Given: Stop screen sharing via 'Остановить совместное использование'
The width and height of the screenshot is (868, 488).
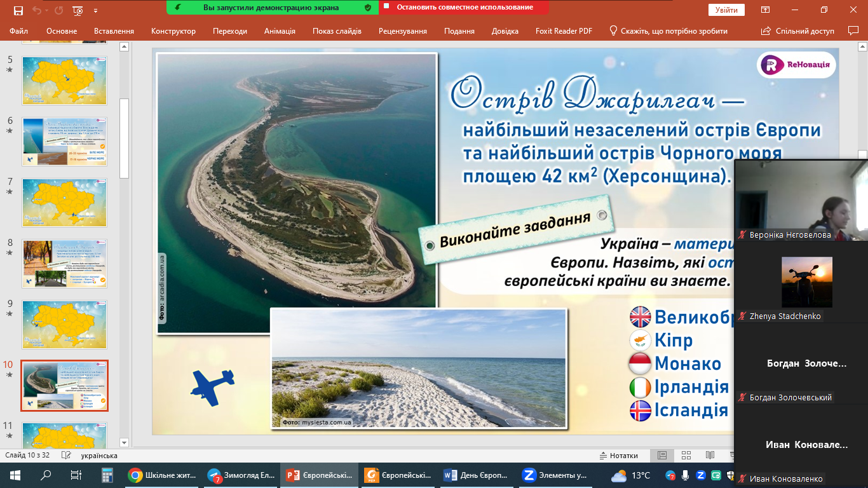Looking at the screenshot, I should click(465, 8).
